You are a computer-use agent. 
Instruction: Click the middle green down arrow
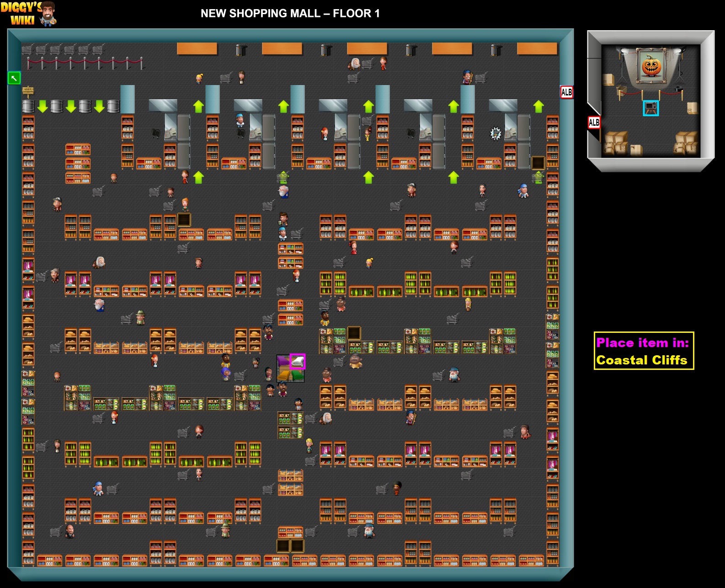[x=71, y=107]
